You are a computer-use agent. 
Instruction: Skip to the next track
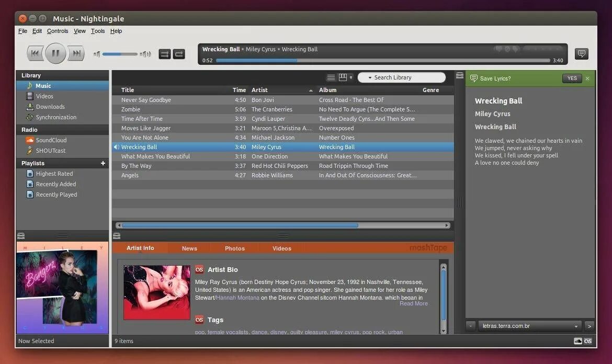pos(76,53)
